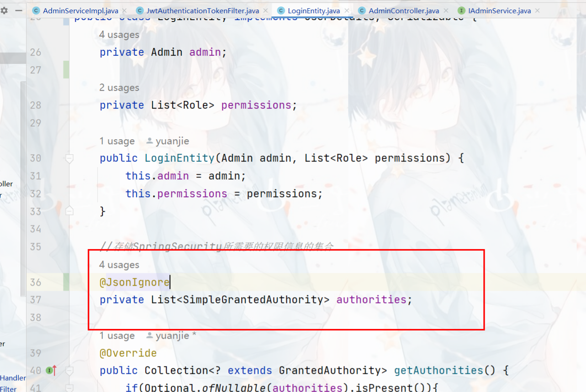The width and height of the screenshot is (586, 392).
Task: Collapse the getAuthorities method at line 40
Action: coord(69,370)
